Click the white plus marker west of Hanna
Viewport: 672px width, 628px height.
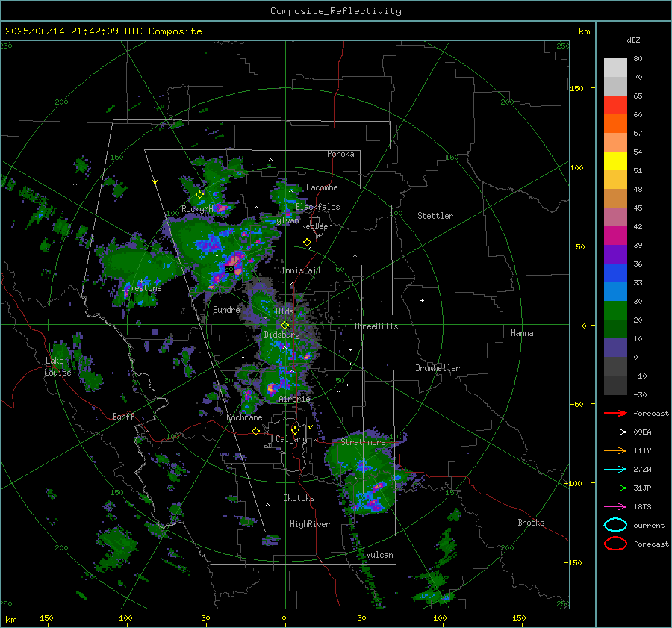[x=422, y=300]
